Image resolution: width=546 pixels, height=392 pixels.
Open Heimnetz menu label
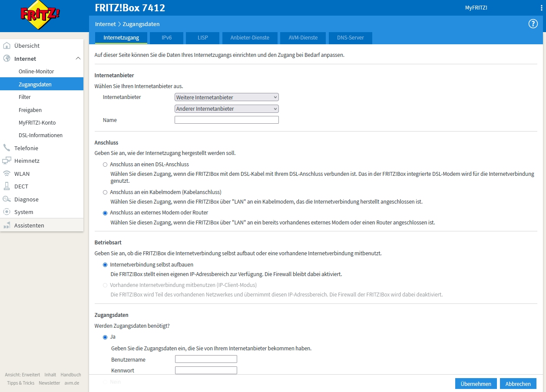pos(27,161)
